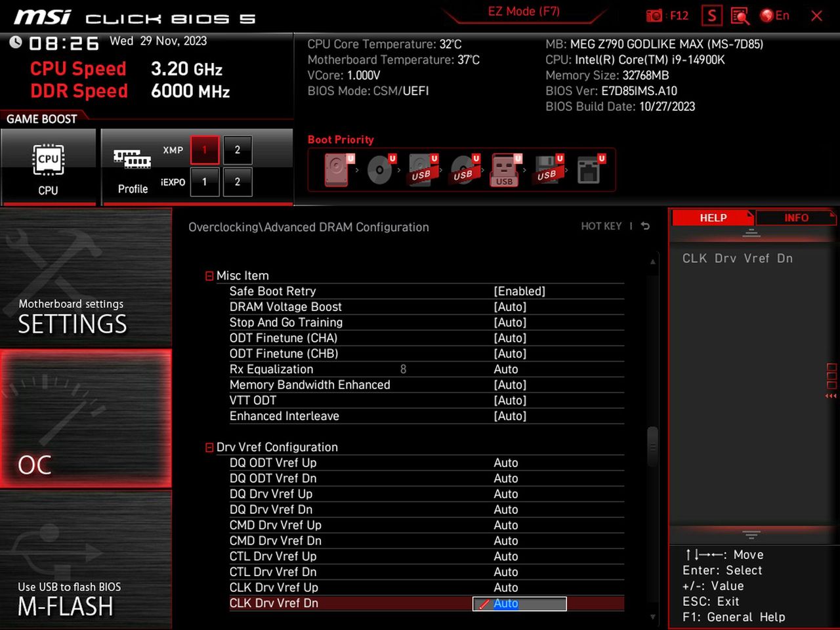
Task: Close the BIOS with the X icon
Action: [816, 16]
